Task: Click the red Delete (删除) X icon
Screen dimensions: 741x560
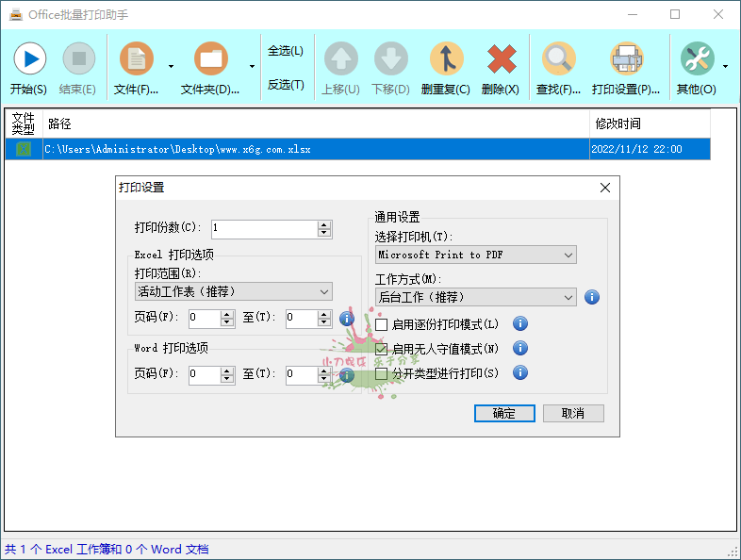Action: (501, 59)
